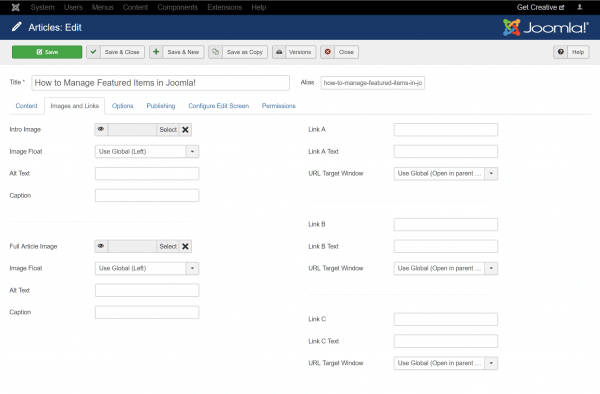The image size is (600, 394).
Task: Click the Intro Image Alt Text field
Action: [x=147, y=173]
